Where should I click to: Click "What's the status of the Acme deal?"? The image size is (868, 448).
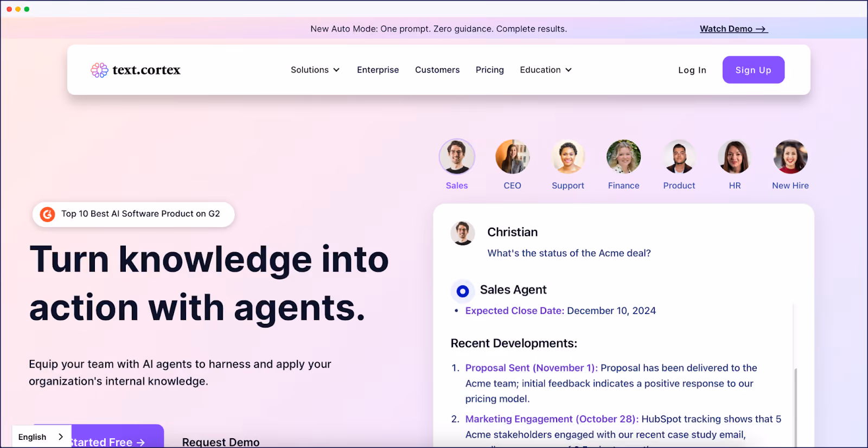click(569, 253)
